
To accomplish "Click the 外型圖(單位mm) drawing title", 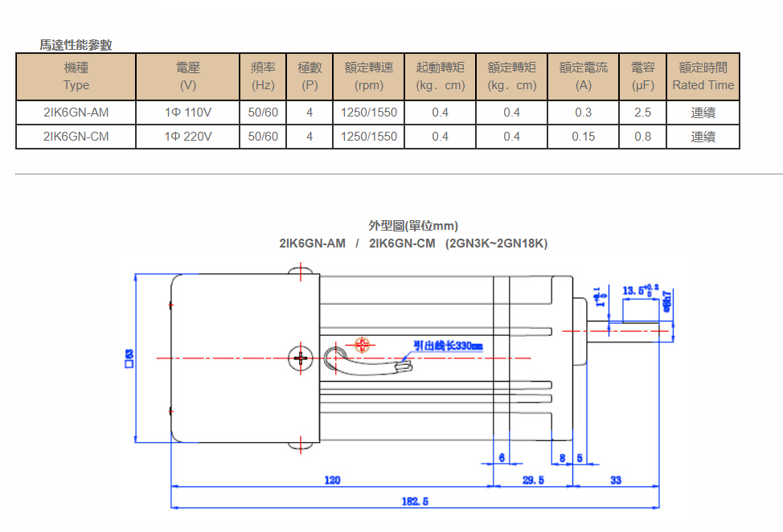I will pyautogui.click(x=413, y=226).
